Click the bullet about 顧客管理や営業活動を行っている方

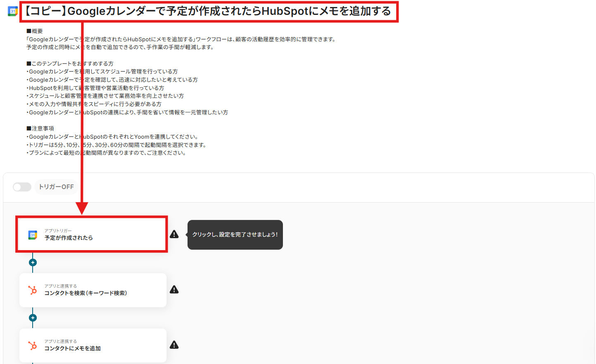click(x=95, y=88)
